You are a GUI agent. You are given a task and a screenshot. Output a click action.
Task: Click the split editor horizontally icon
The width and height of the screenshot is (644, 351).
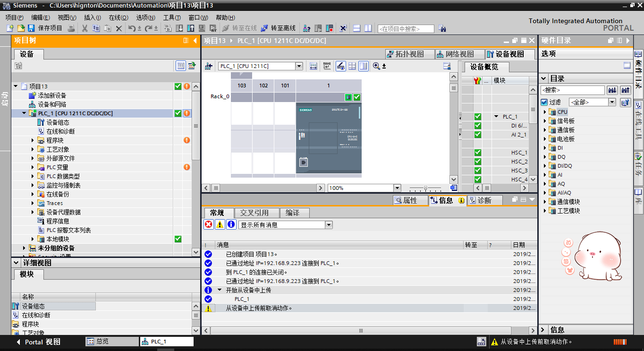pos(357,28)
